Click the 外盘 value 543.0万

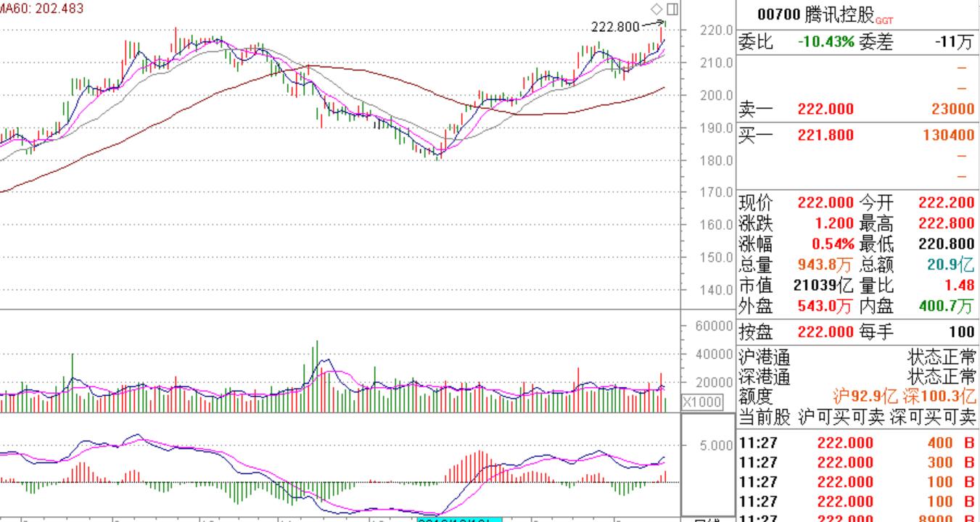[x=825, y=306]
